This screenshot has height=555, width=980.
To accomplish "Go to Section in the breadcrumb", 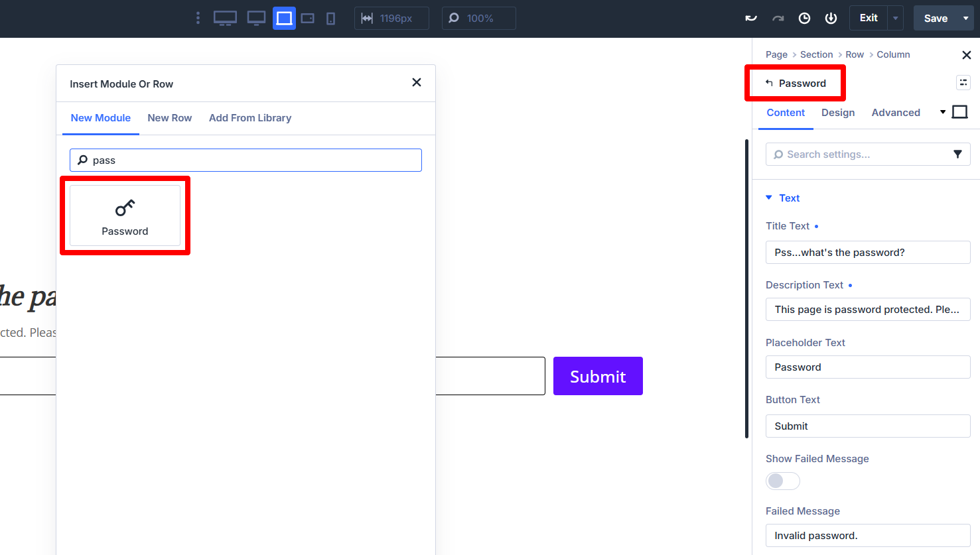I will point(816,54).
